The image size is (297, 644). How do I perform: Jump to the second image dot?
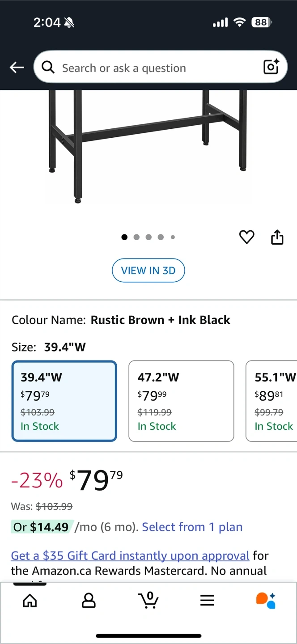136,237
